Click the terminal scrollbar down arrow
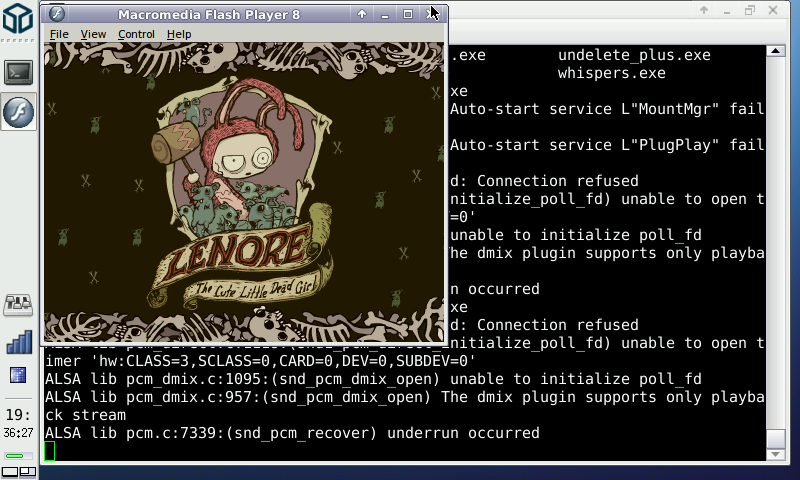 coord(775,455)
